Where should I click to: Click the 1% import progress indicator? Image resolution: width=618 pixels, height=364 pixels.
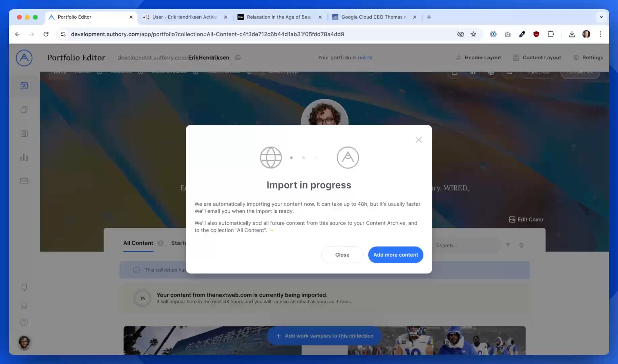(x=142, y=298)
